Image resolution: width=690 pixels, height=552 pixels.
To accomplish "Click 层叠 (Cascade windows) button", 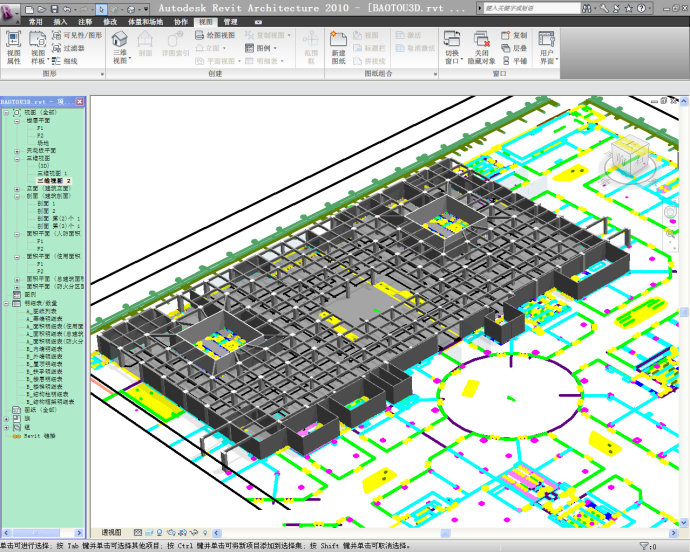I will click(x=514, y=48).
